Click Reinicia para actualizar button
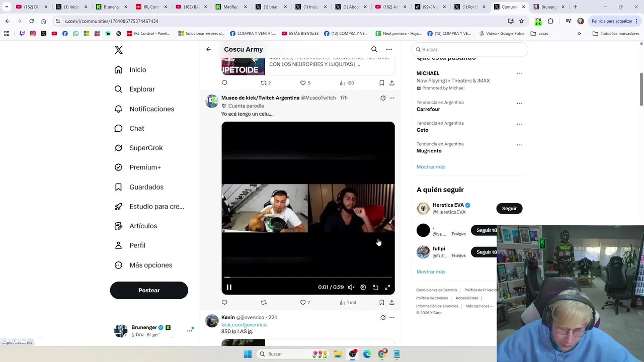Screen dimensions: 644x362 [x=615, y=21]
